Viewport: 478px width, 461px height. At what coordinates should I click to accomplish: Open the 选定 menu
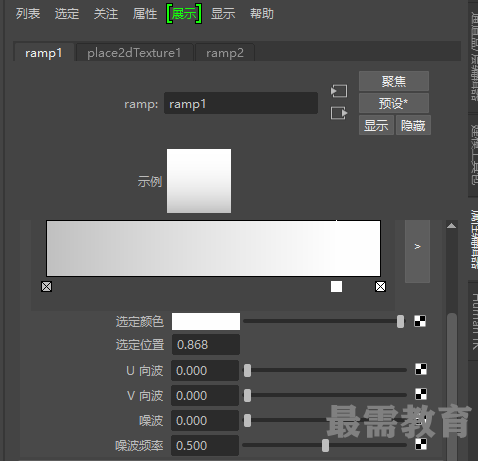click(67, 14)
